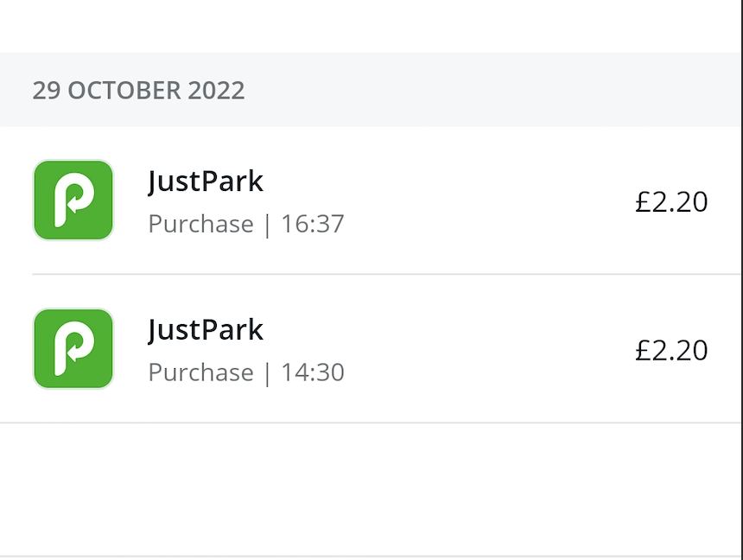
Task: Select the JustPark merchant name above 14:30
Action: click(x=206, y=330)
